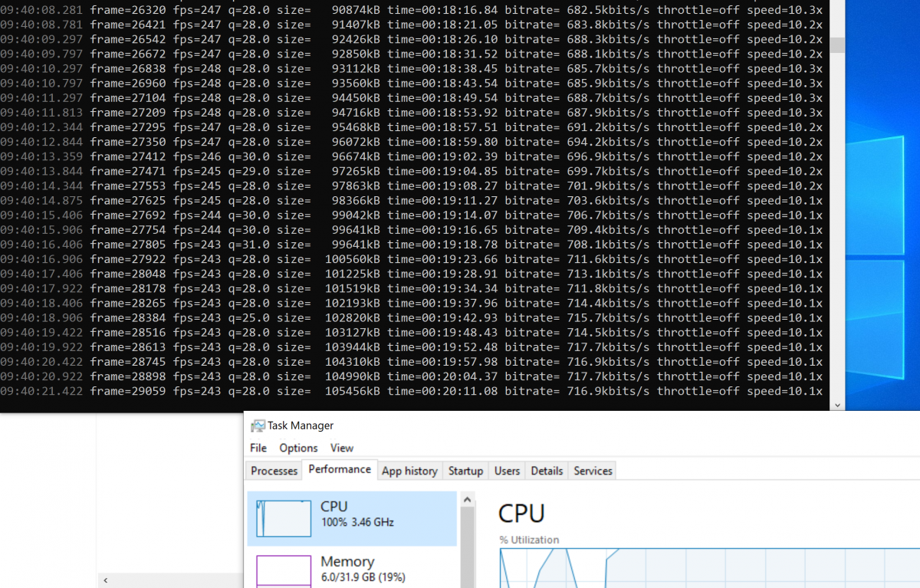Click the terminal line with frame=26320
The height and width of the screenshot is (588, 920).
411,10
